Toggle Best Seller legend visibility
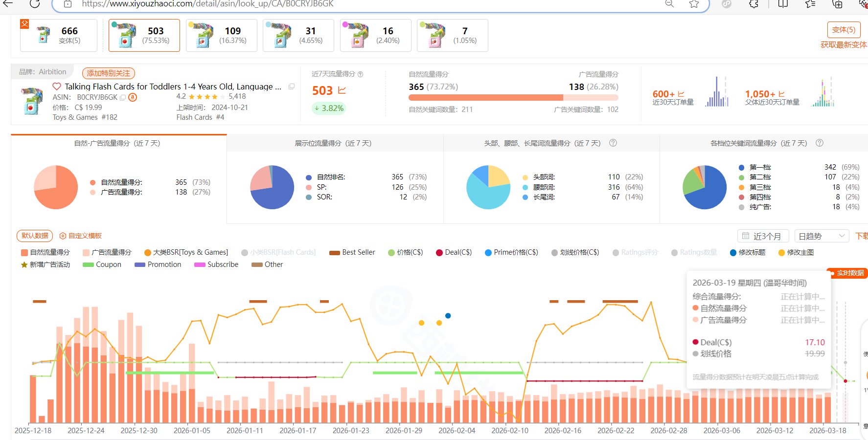This screenshot has width=868, height=440. pyautogui.click(x=352, y=252)
